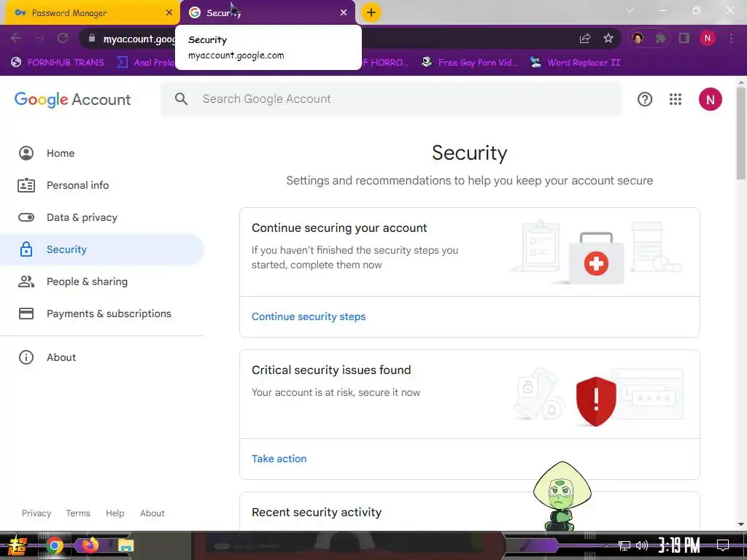Bookmark this page with the star
747x560 pixels.
point(608,39)
